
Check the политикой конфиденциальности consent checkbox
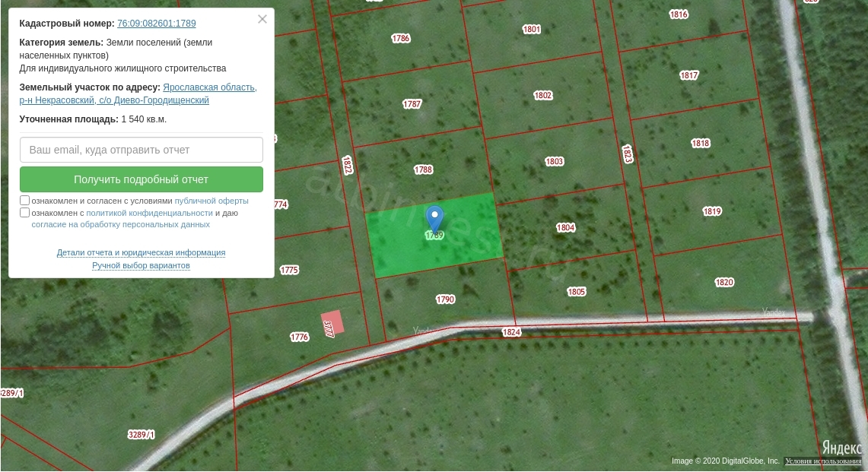(x=25, y=213)
